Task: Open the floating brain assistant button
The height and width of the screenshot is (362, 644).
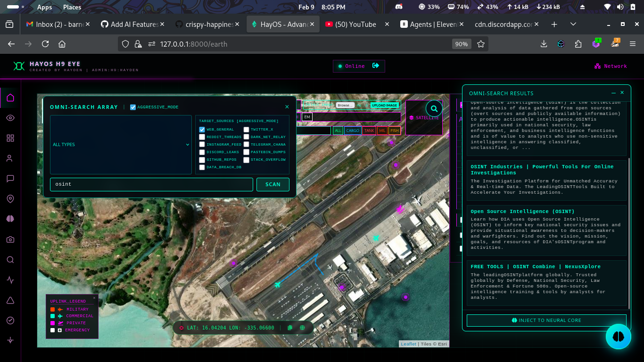Action: coord(619,337)
